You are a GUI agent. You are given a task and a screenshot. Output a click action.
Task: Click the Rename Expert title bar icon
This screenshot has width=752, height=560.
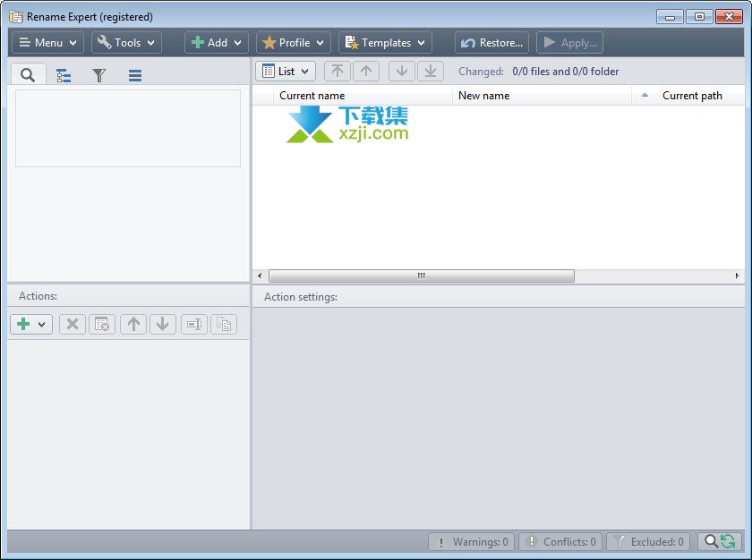pyautogui.click(x=16, y=17)
